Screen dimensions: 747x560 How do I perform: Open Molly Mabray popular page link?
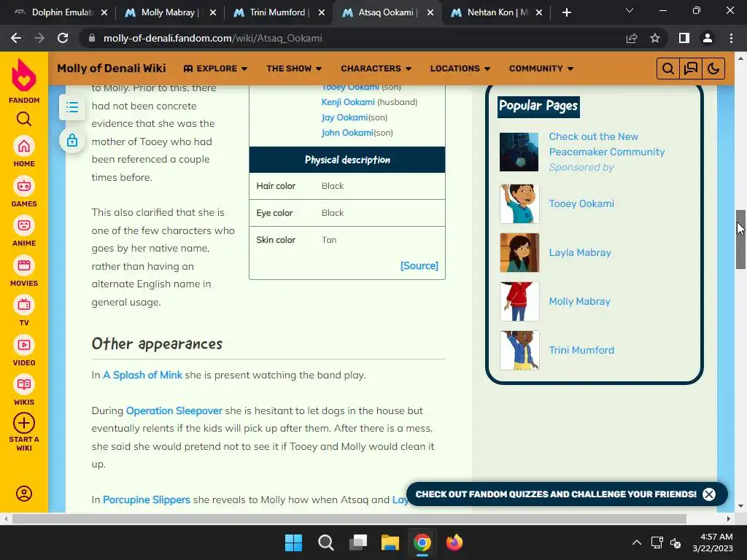click(x=579, y=301)
